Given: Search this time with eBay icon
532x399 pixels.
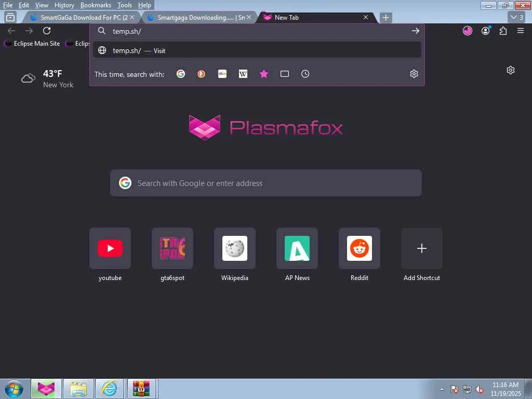Looking at the screenshot, I should point(222,74).
